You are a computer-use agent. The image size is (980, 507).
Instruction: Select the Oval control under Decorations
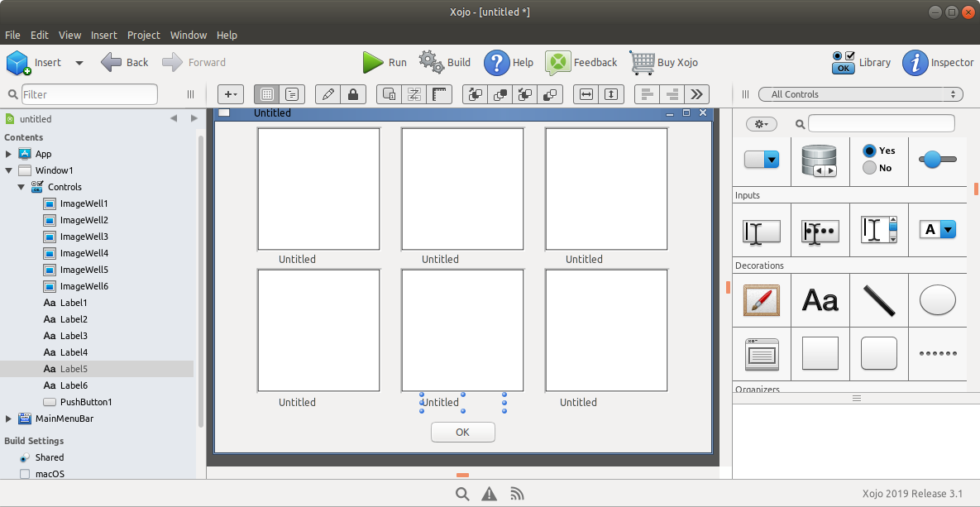938,300
